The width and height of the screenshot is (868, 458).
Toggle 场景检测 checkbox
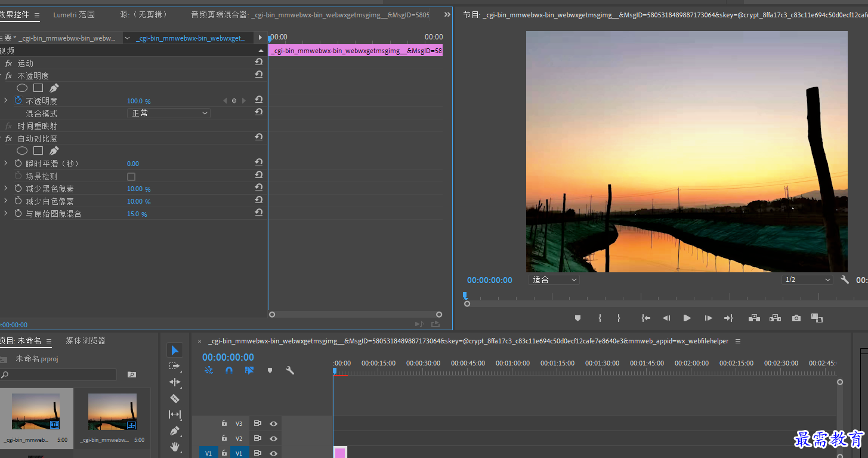coord(131,177)
